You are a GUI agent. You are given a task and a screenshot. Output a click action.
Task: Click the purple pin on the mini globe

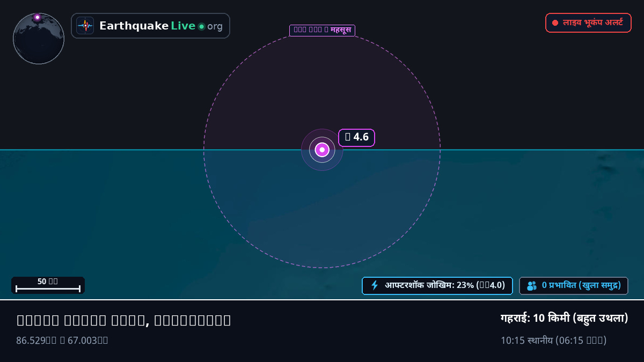point(37,17)
